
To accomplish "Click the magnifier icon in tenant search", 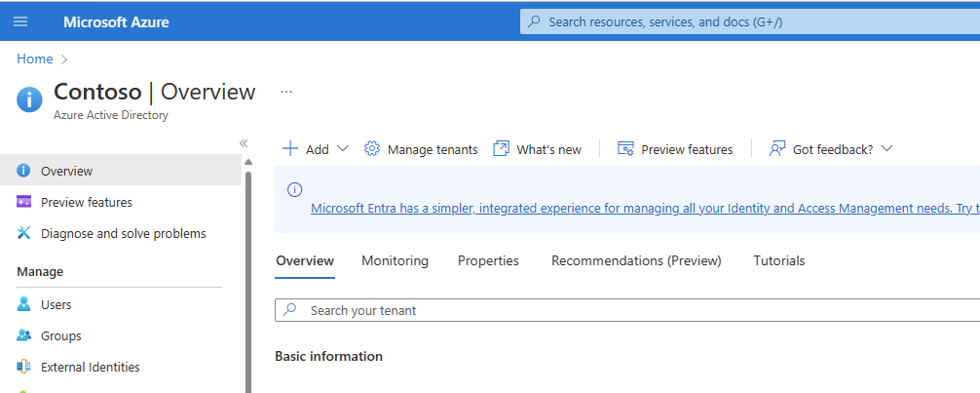I will [x=290, y=310].
